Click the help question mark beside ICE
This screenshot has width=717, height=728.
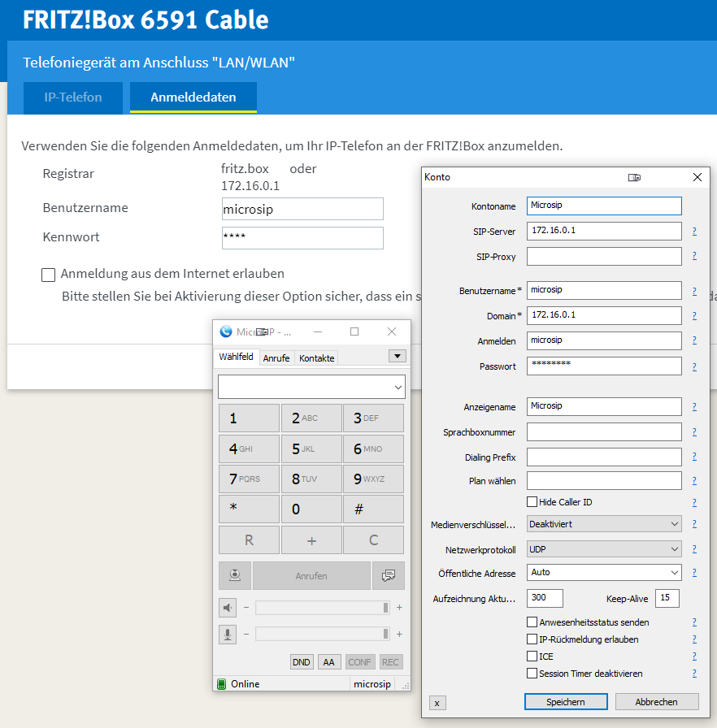(694, 656)
